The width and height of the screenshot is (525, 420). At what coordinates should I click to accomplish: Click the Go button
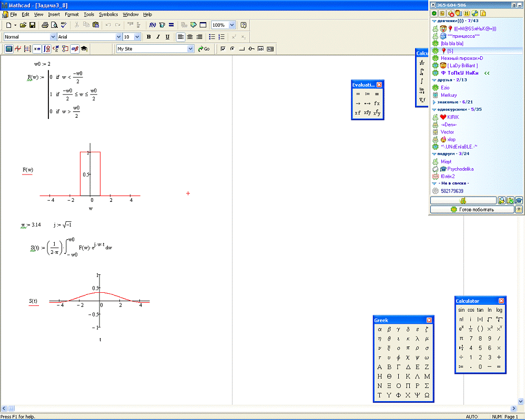(x=204, y=49)
